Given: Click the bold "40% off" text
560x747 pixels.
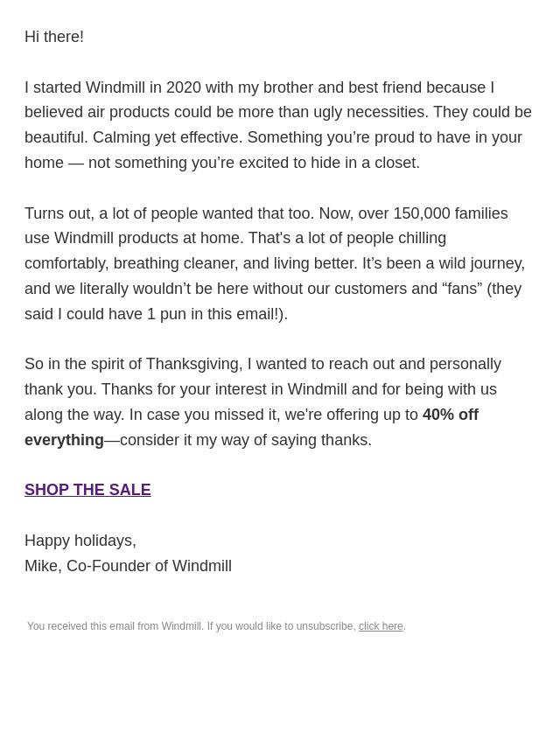Looking at the screenshot, I should tap(450, 415).
